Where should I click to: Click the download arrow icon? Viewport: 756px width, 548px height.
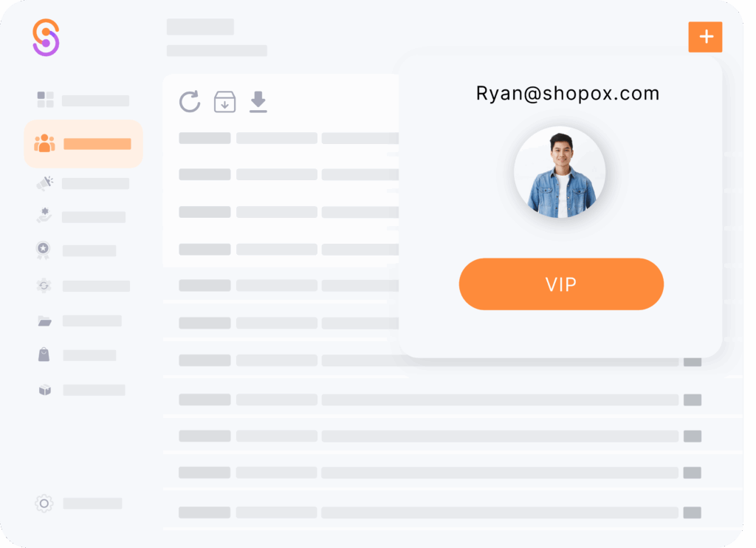click(258, 102)
